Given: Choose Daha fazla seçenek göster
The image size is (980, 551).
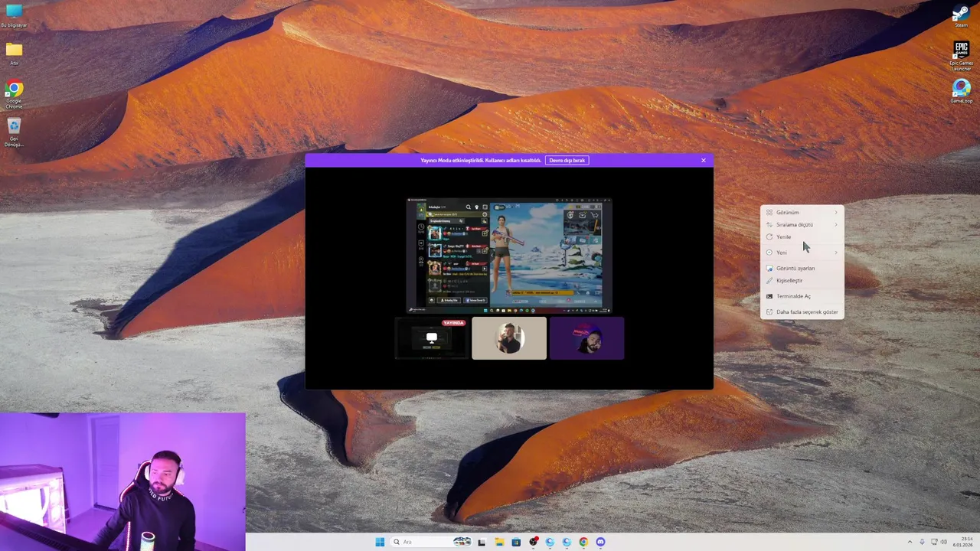Looking at the screenshot, I should click(802, 311).
